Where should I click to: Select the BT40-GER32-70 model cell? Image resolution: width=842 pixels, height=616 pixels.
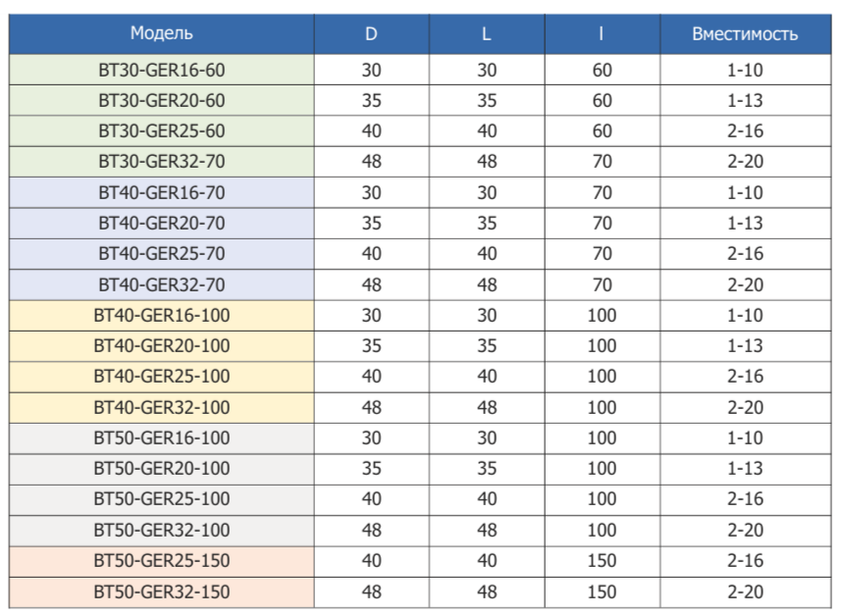pos(162,284)
